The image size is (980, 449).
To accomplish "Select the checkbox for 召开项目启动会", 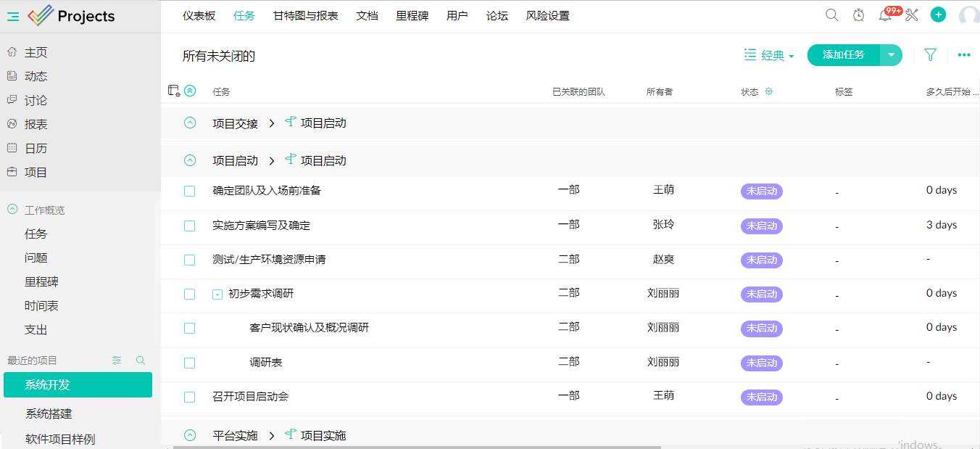I will [x=189, y=397].
